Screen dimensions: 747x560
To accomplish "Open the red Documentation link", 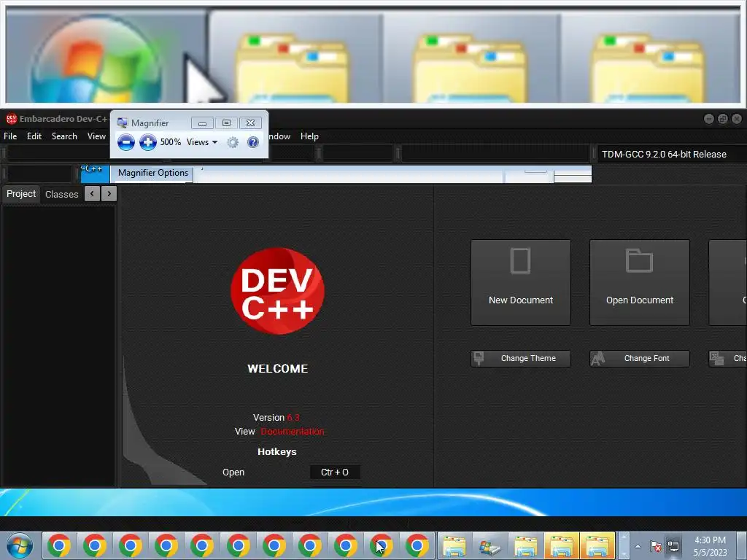I will pos(292,432).
